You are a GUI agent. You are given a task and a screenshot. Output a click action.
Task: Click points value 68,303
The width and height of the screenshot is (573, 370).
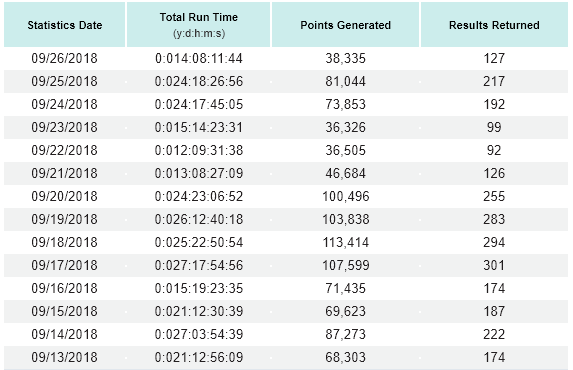[345, 358]
